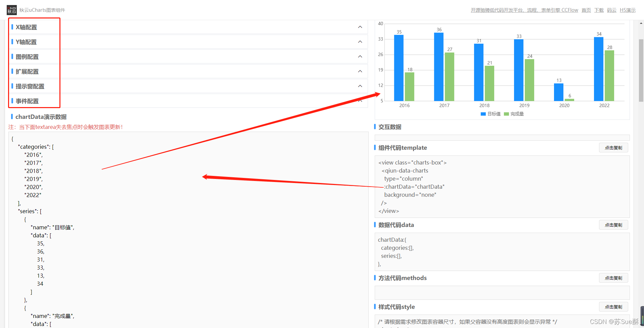Open the 扩展配置 panel header
The width and height of the screenshot is (644, 328).
click(x=188, y=71)
